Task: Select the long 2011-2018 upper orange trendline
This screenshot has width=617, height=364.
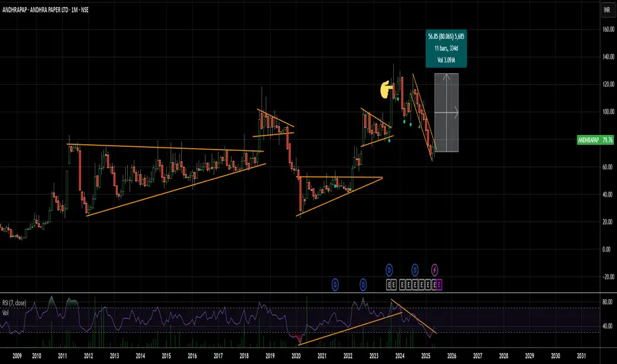Action: tap(166, 148)
